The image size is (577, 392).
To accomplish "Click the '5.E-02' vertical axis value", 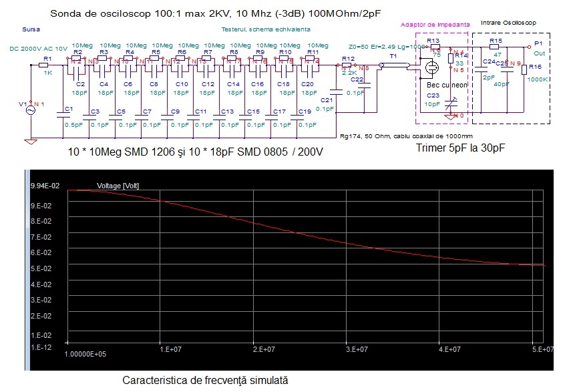I will [41, 268].
